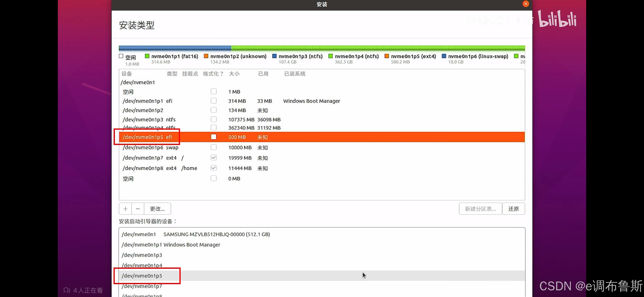
Task: Click the orange nvme0n1p2 (unknown) legend swatch
Action: [x=206, y=56]
